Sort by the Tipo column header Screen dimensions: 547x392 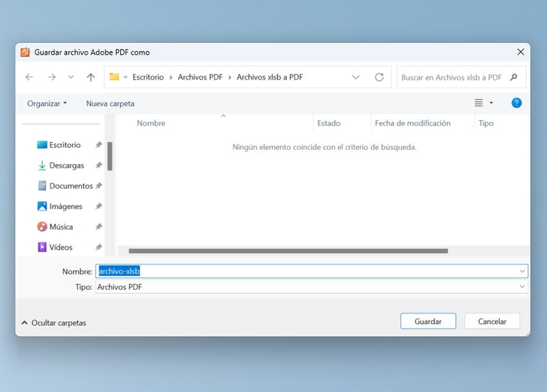(486, 123)
